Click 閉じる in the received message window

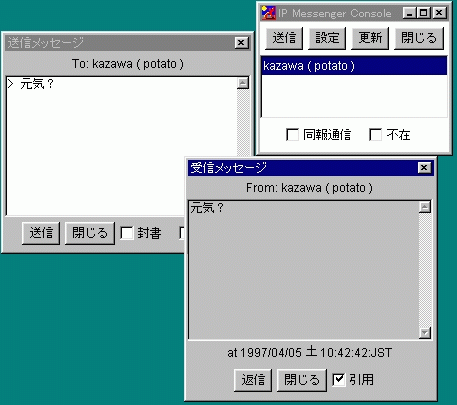[x=302, y=380]
